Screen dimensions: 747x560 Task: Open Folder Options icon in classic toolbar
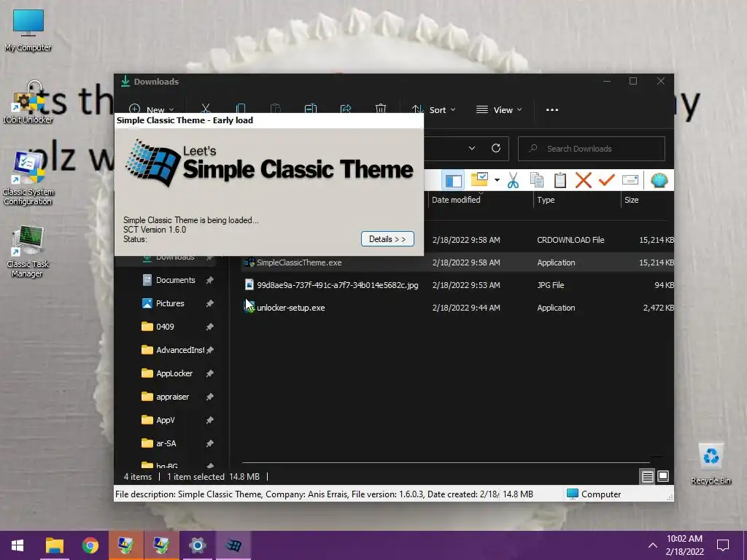(x=479, y=180)
